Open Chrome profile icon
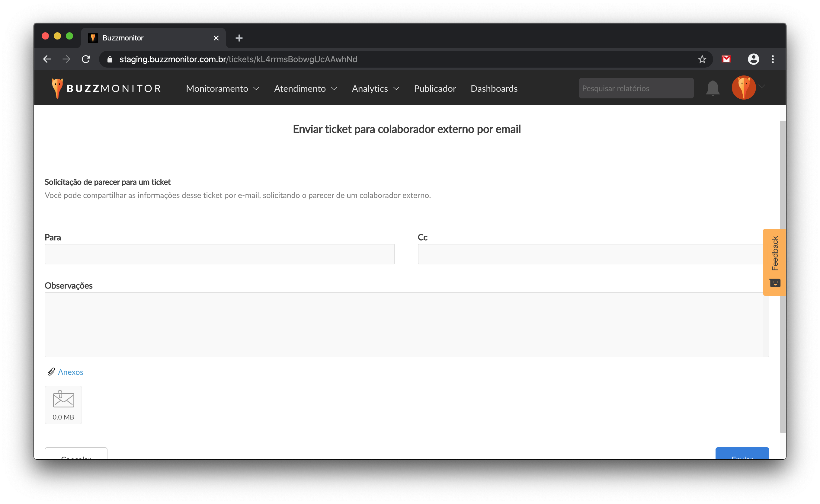 coord(753,59)
